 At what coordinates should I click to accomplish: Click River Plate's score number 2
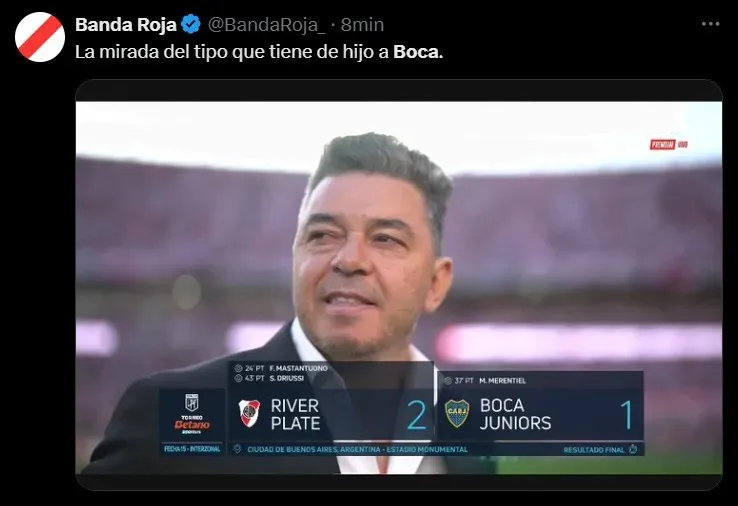(417, 415)
